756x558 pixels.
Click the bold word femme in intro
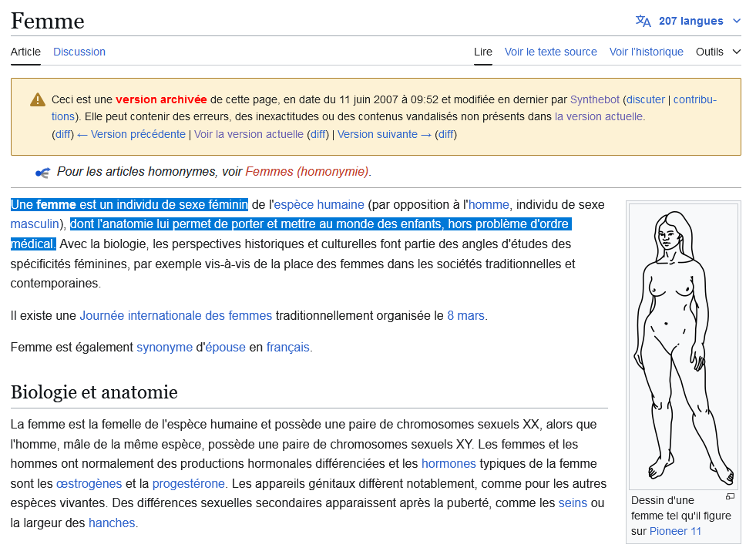click(x=56, y=205)
